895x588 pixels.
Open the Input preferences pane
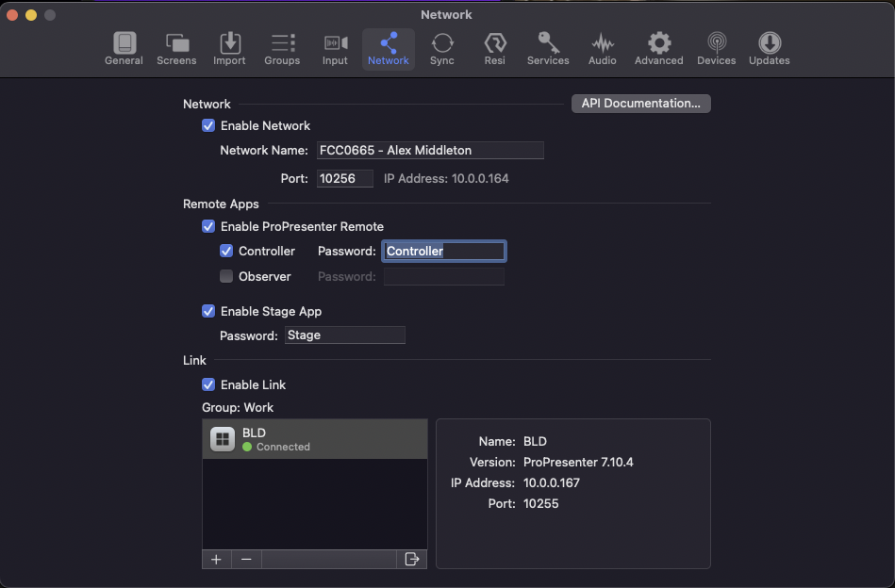pyautogui.click(x=335, y=49)
